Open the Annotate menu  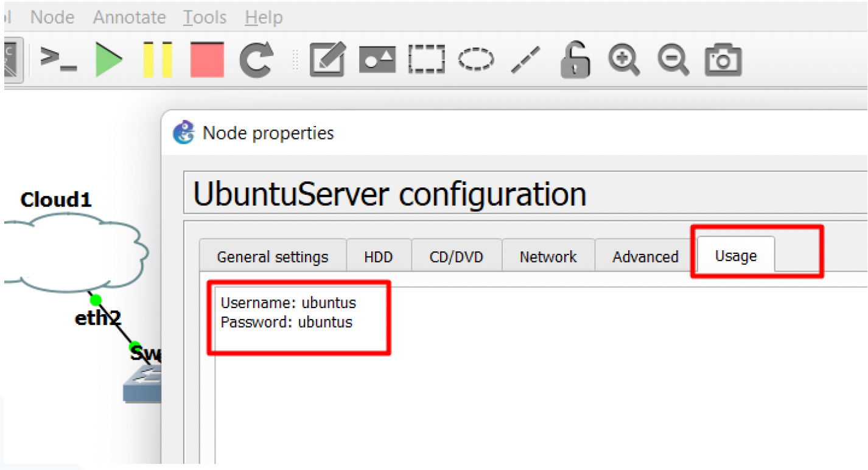[x=129, y=17]
